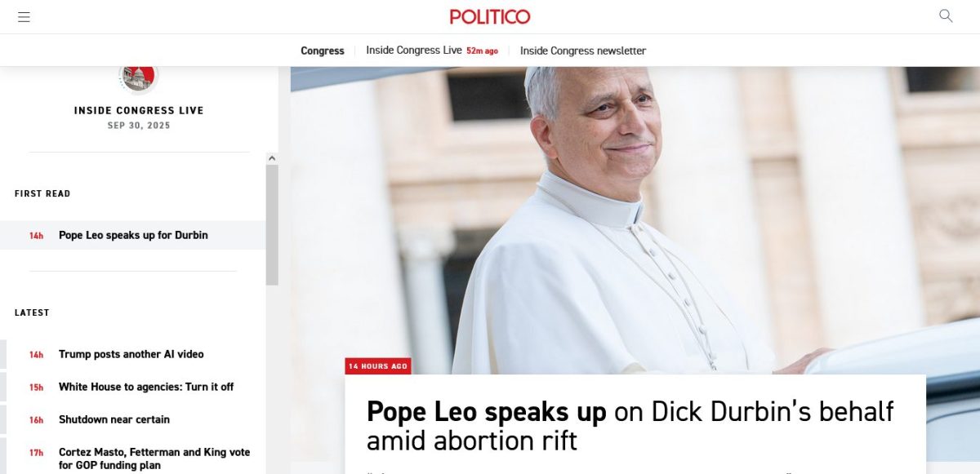980x474 pixels.
Task: Click the Pope Leo headline title
Action: click(630, 425)
